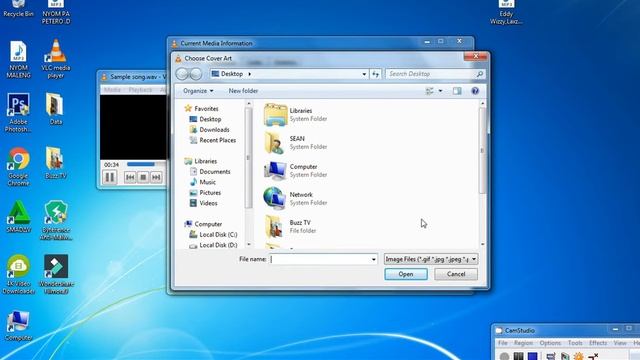640x360 pixels.
Task: Expand Desktop breadcrumb arrow in address bar
Action: [x=249, y=74]
